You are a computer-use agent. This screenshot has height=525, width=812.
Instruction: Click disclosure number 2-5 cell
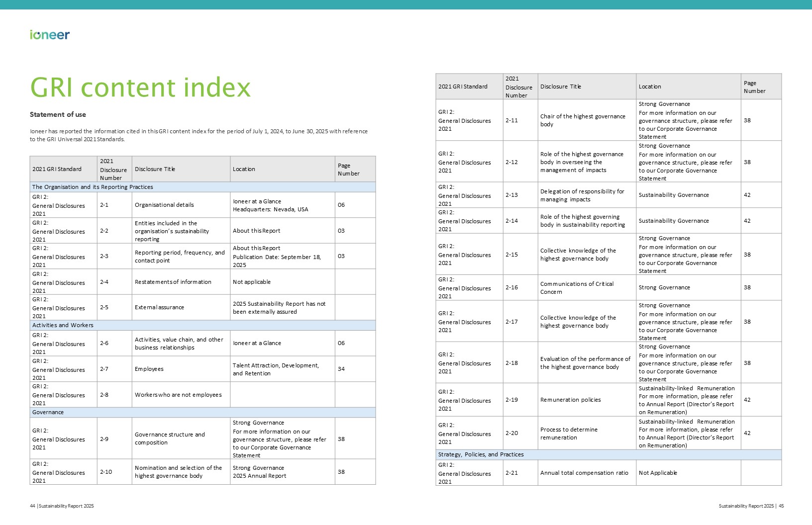(104, 307)
